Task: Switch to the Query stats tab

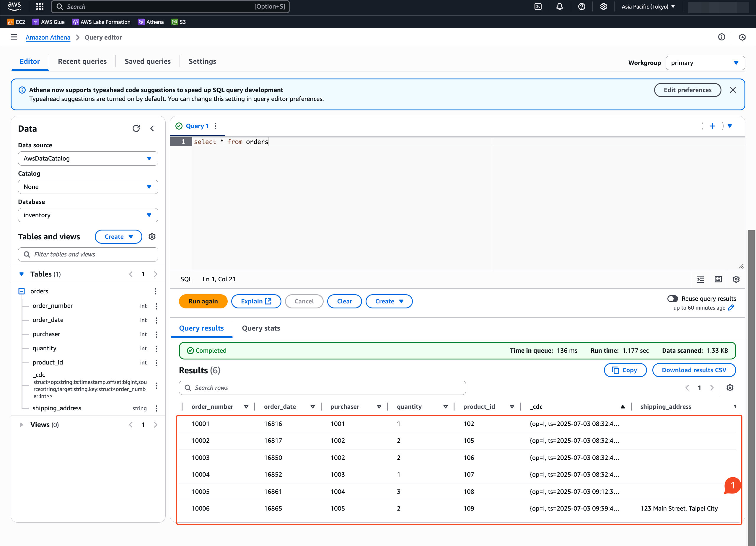Action: pyautogui.click(x=261, y=328)
